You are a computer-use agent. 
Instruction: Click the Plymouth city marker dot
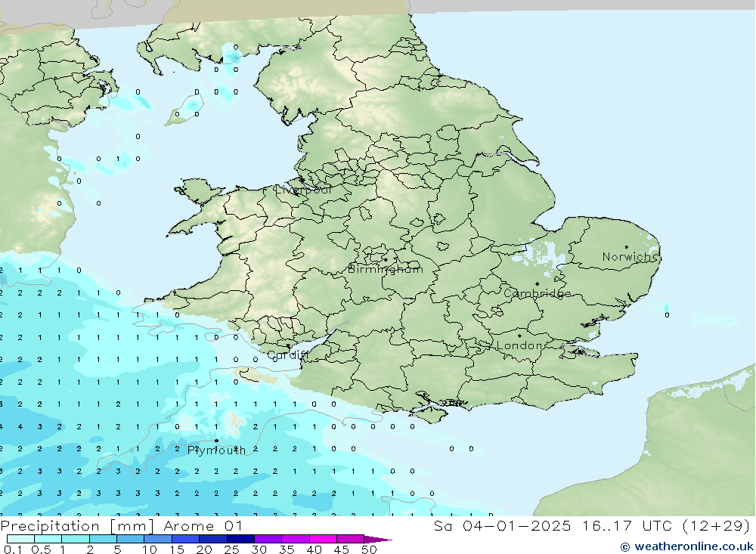(216, 441)
